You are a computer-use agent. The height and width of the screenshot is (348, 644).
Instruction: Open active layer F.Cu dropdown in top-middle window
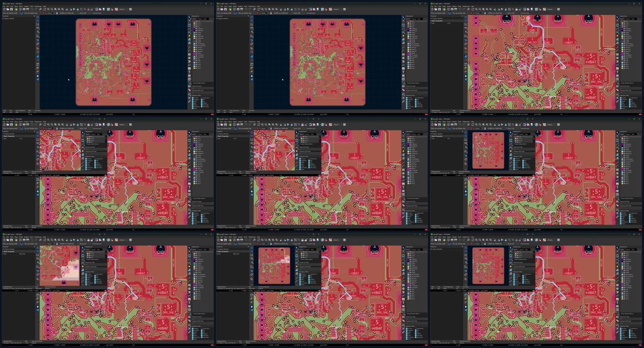(261, 13)
